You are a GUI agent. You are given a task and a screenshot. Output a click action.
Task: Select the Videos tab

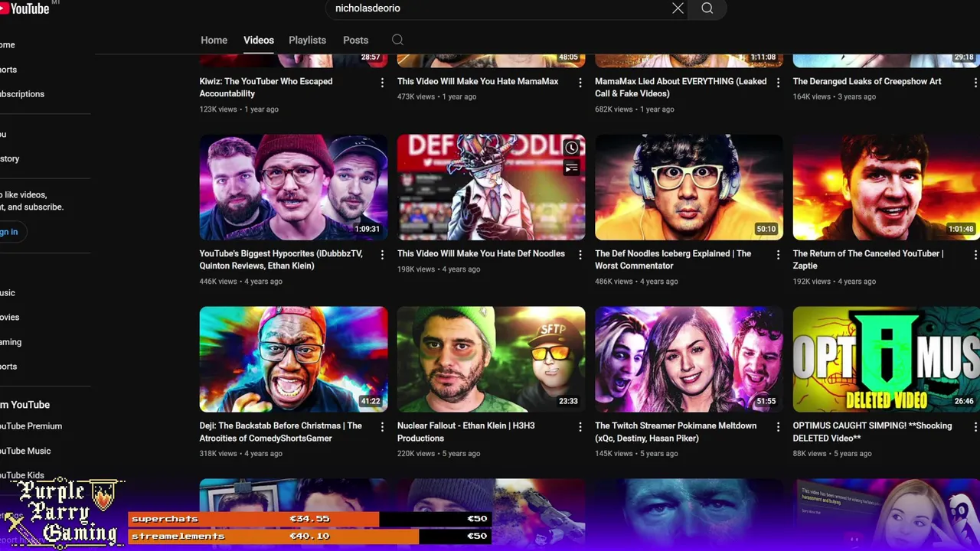[259, 40]
